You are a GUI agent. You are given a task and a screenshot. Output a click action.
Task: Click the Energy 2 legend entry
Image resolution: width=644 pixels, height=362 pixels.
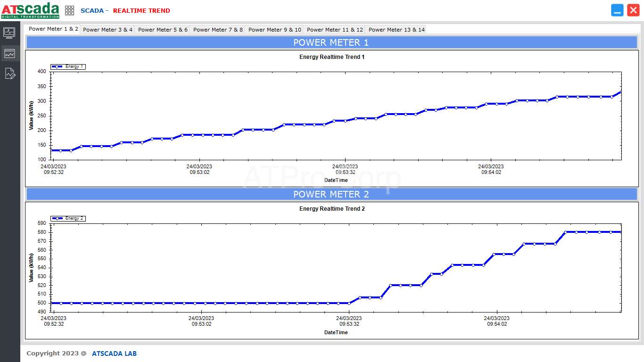[x=68, y=218]
